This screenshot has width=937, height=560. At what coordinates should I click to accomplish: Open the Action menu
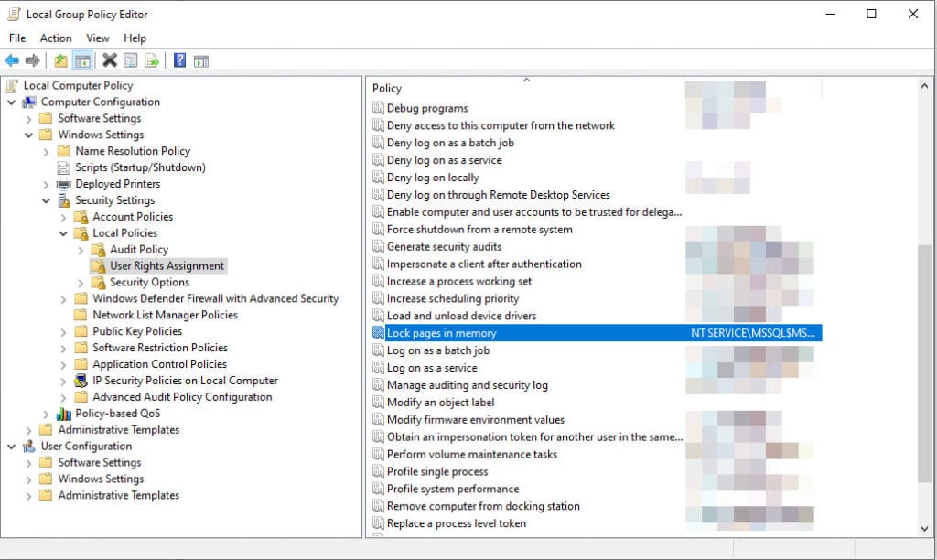(x=55, y=38)
